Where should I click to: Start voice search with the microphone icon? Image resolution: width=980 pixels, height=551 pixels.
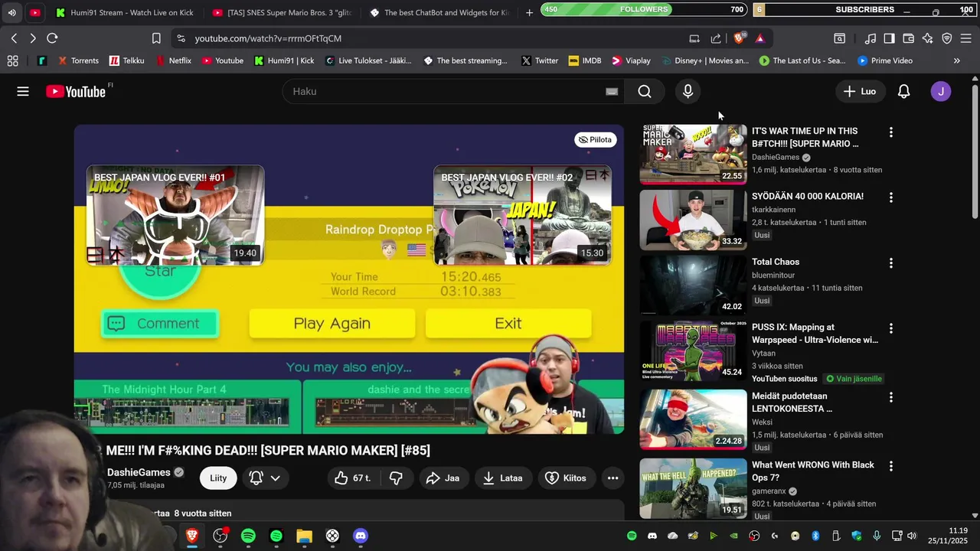(x=688, y=91)
